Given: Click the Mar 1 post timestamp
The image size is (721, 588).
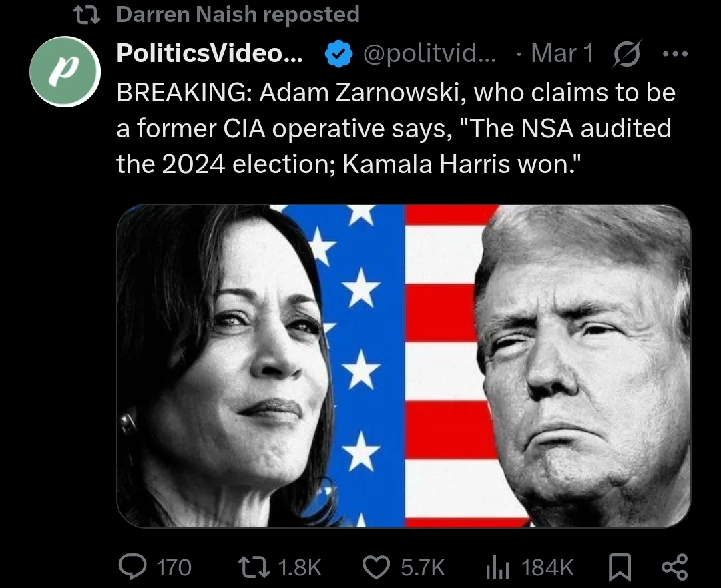Looking at the screenshot, I should click(563, 53).
